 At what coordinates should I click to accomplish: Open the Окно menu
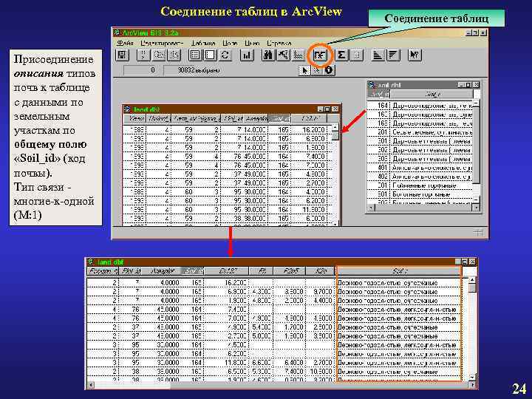[x=252, y=44]
